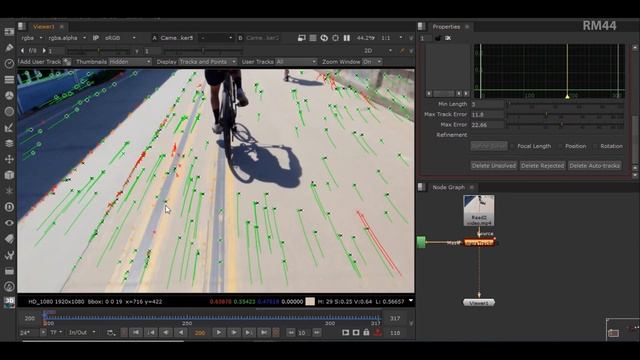640x360 pixels.
Task: Enable the Focal Length refinement checkbox
Action: pos(513,146)
